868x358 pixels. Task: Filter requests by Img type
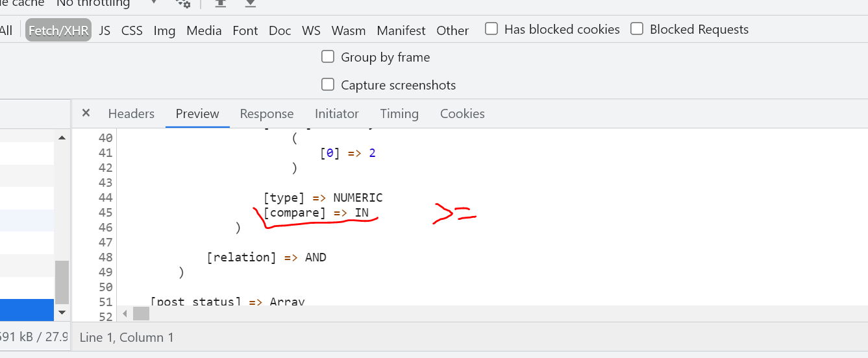164,30
